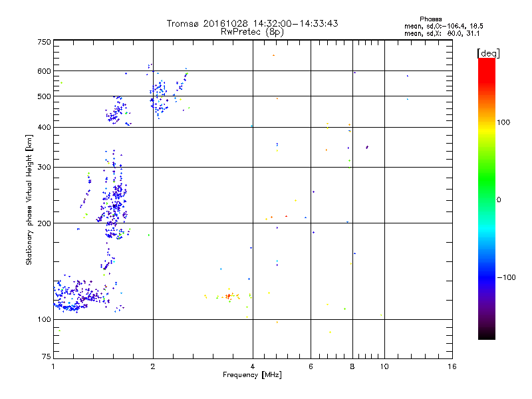
Task: Click the 'RwPretec (8p)' subtitle
Action: 252,32
